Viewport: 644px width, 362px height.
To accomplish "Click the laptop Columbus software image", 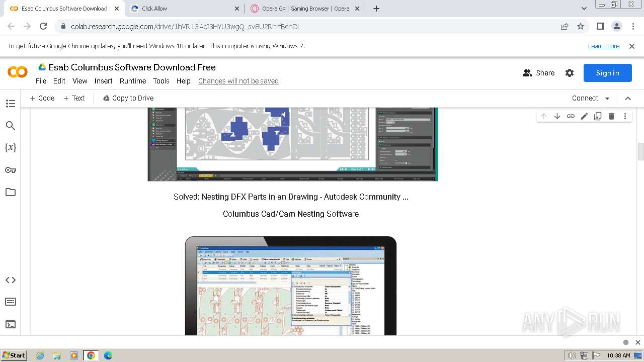I will pos(291,286).
